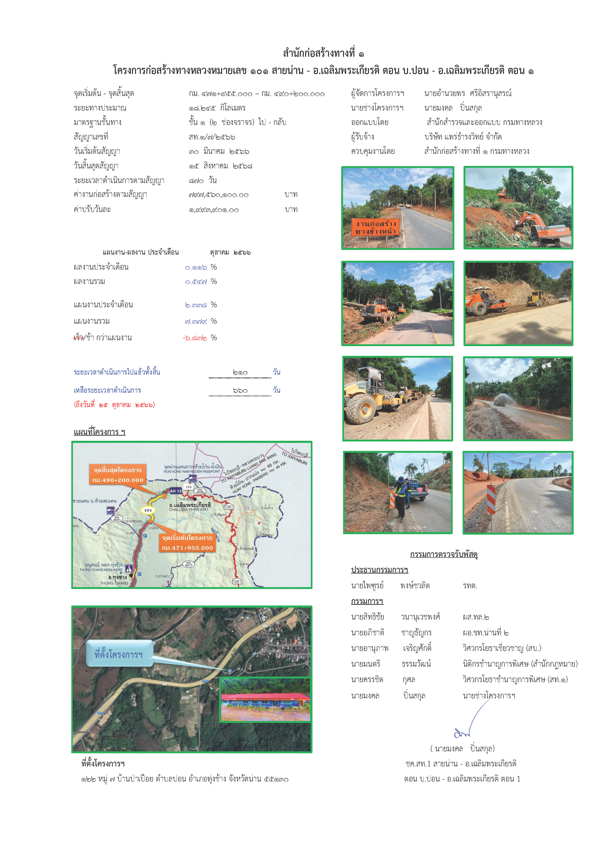Viewport: 616px width, 862px height.
Task: Select start date '๓๐ มีนาคม ๒๕๖๖'
Action: click(x=219, y=151)
